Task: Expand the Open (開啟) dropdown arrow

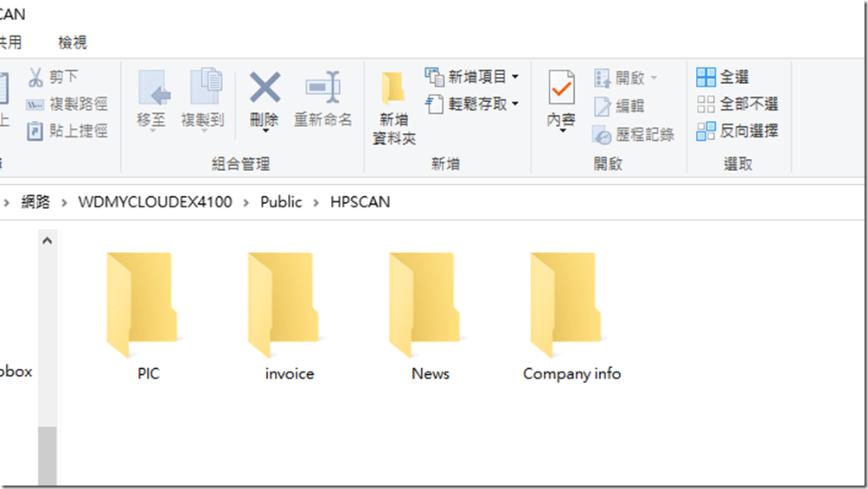Action: [654, 78]
